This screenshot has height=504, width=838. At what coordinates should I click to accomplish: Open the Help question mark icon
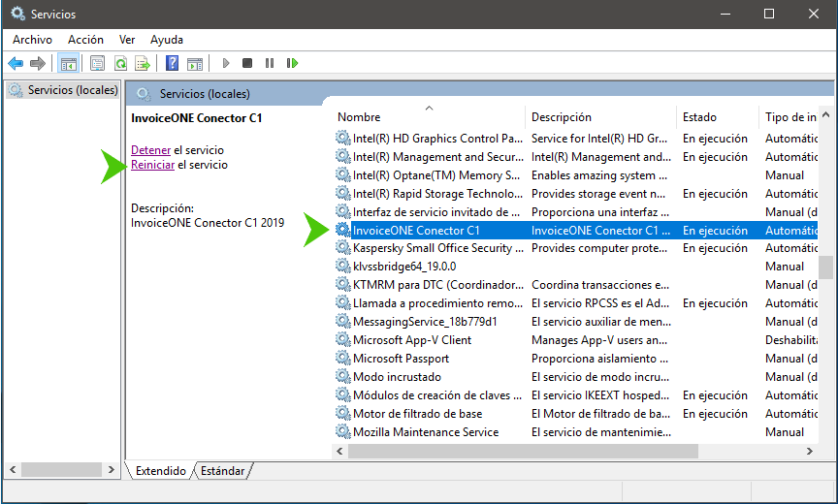click(x=172, y=64)
